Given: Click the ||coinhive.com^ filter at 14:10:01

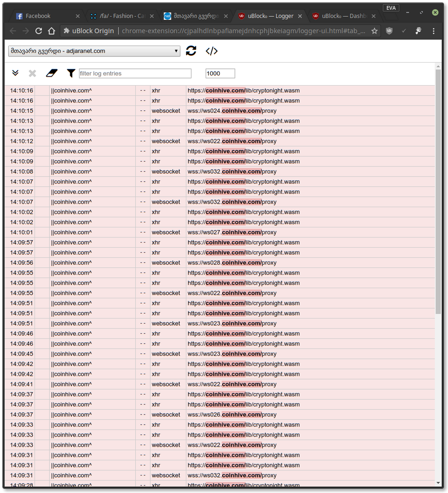Looking at the screenshot, I should (x=71, y=233).
